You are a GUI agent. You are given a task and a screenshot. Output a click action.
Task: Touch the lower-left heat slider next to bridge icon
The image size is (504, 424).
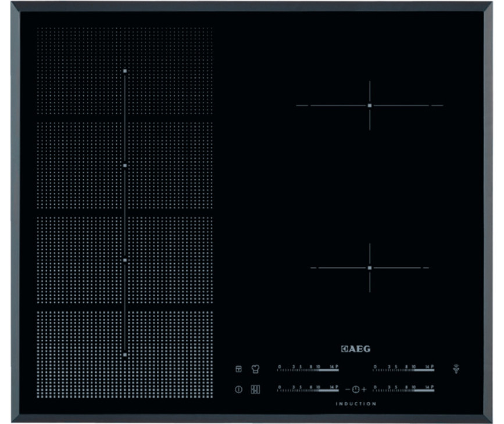[308, 389]
